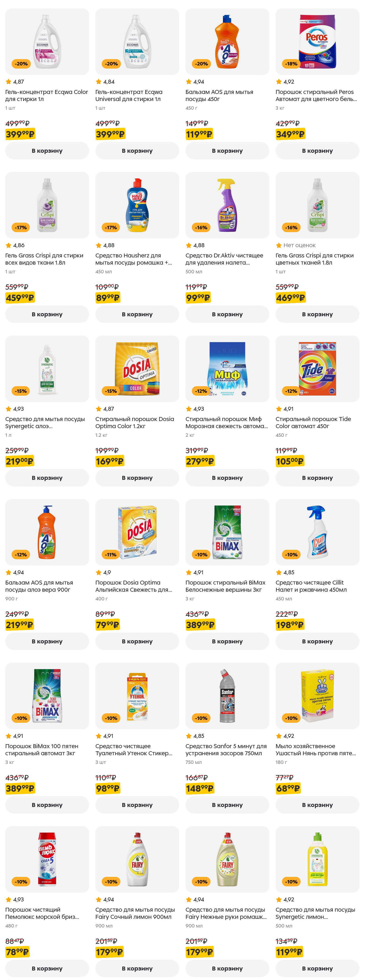Click the -18% discount badge on Peros powder

(x=291, y=64)
